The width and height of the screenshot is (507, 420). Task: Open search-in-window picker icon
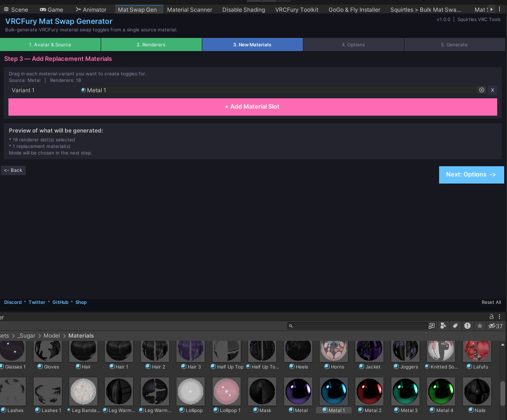pyautogui.click(x=432, y=326)
